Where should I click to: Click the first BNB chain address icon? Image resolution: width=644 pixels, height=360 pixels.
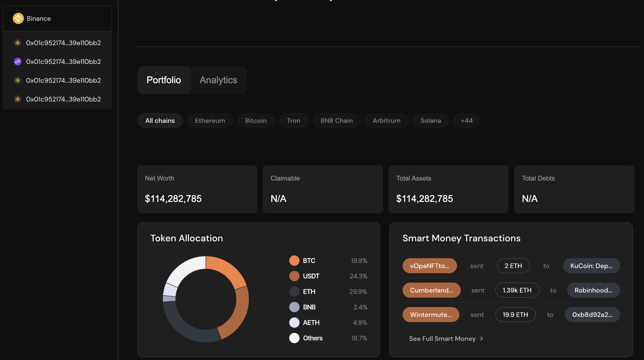point(17,43)
